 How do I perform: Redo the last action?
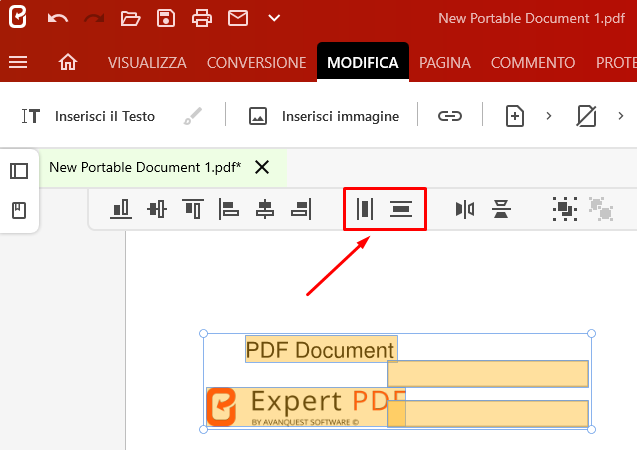(x=94, y=18)
